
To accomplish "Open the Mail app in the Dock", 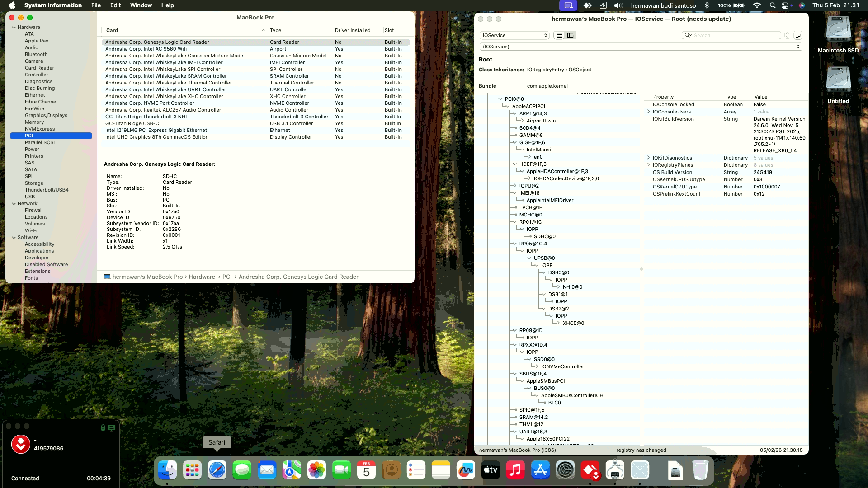I will click(267, 470).
